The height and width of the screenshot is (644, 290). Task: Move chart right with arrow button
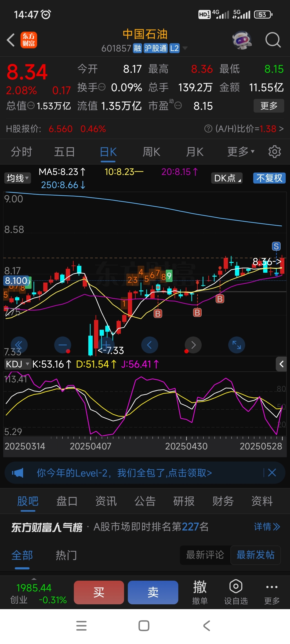pos(193,345)
